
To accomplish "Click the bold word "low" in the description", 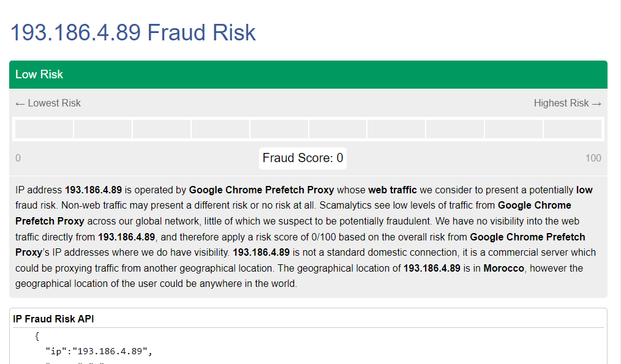I will [584, 190].
